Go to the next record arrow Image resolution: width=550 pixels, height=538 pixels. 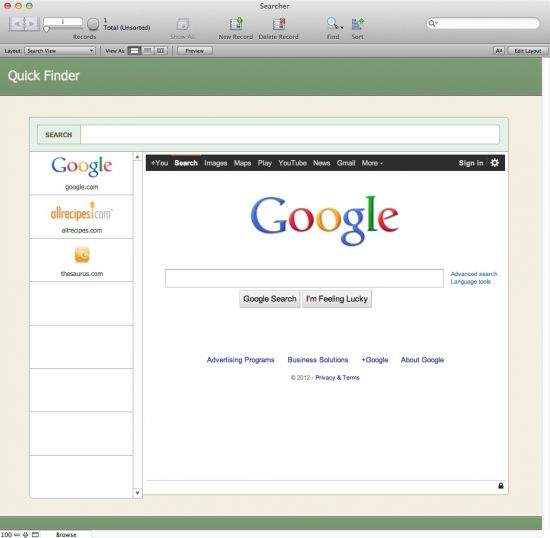32,24
